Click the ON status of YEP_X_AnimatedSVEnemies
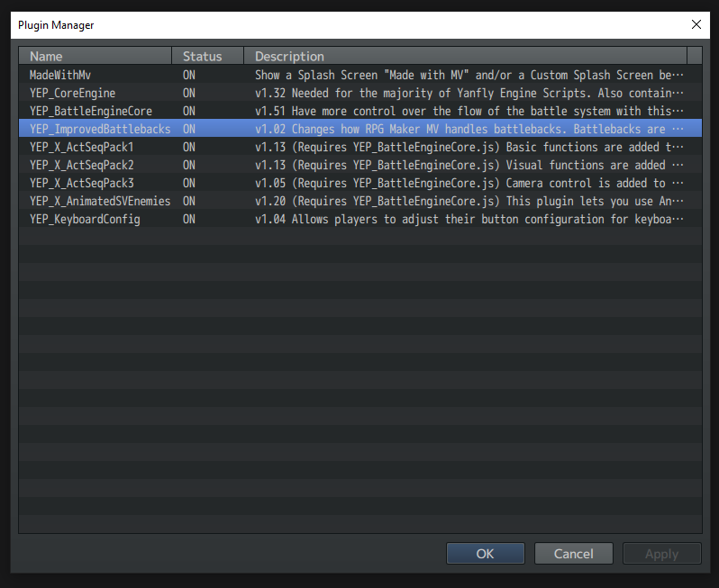 [189, 201]
